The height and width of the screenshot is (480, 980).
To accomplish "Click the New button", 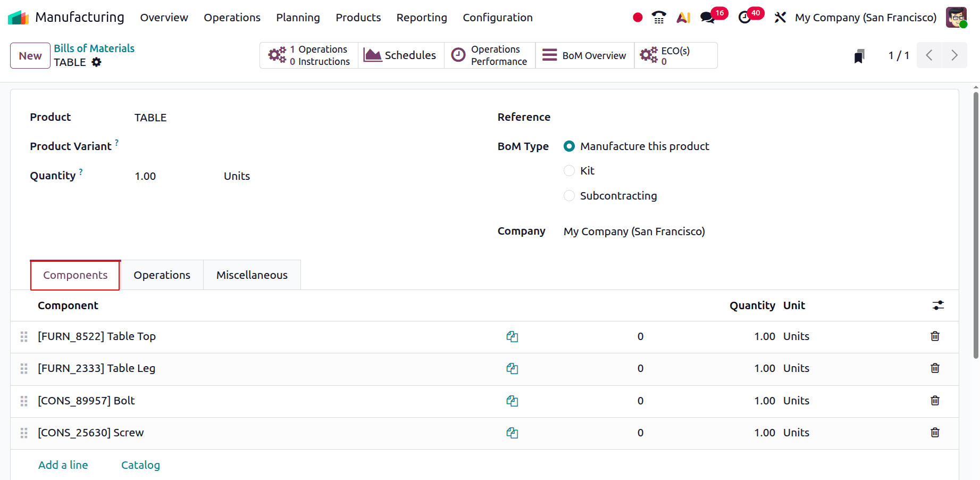I will point(30,56).
